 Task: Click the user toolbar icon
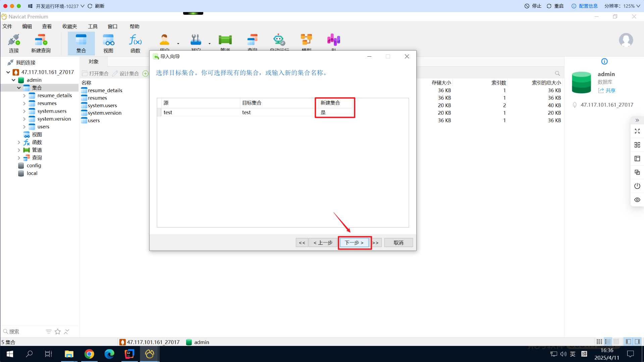[x=164, y=40]
